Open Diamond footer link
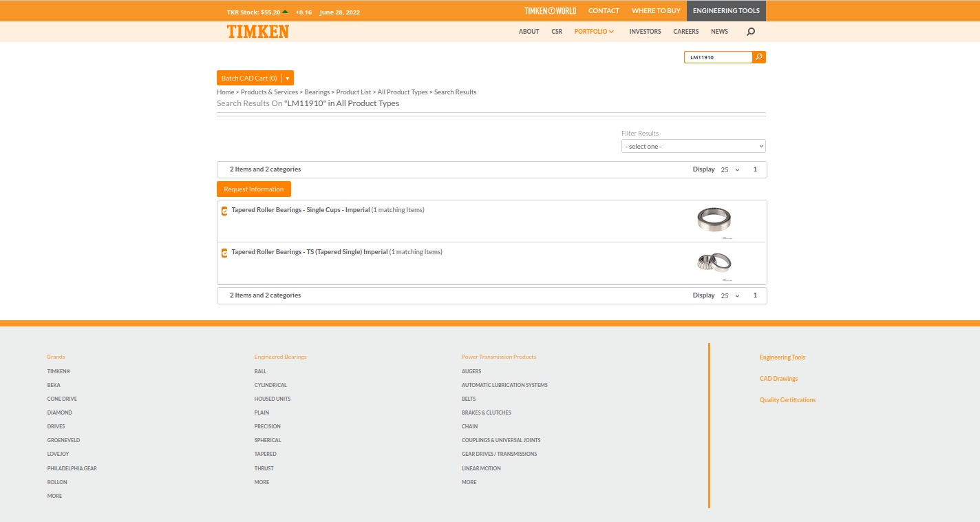This screenshot has height=522, width=980. coord(60,413)
